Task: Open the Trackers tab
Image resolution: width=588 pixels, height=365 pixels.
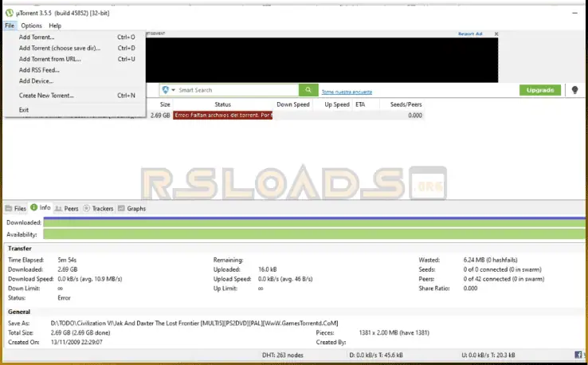Action: click(x=98, y=208)
